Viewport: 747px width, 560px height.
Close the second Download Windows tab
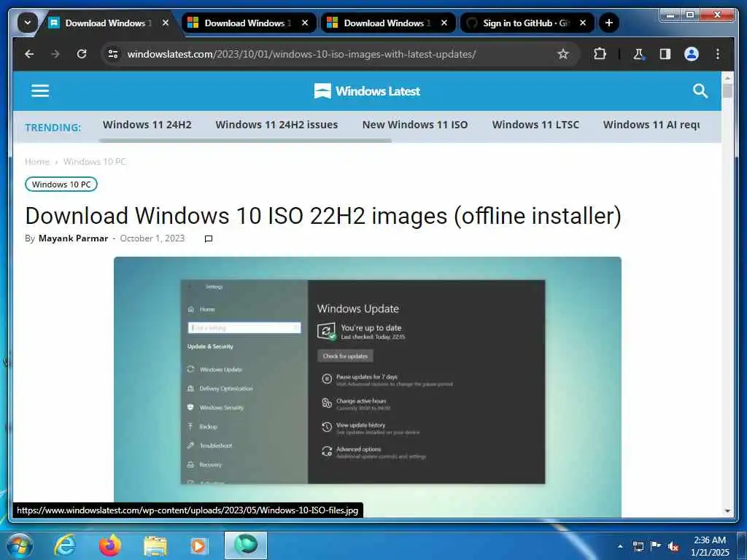pyautogui.click(x=305, y=23)
